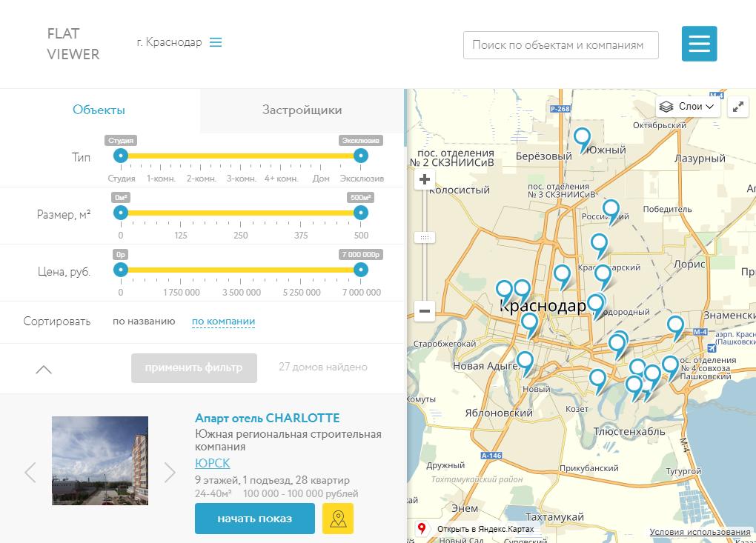Focus the Поиск по объектам и компаниям field
This screenshot has height=543, width=756.
click(x=560, y=45)
